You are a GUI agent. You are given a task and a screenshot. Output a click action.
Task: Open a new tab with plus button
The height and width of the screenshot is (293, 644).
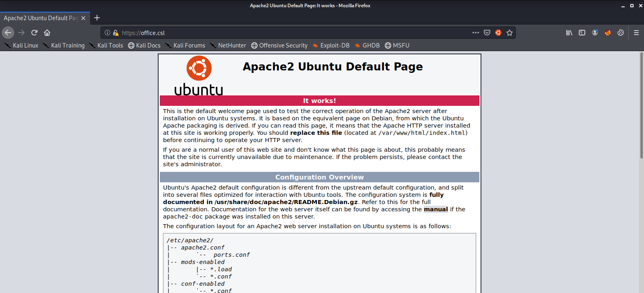[97, 18]
